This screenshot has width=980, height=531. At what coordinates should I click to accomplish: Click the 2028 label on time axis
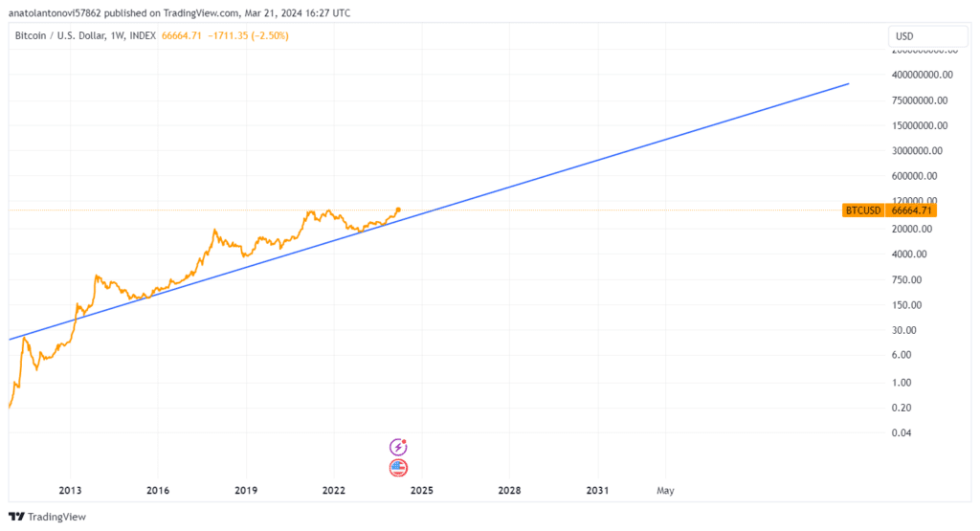(x=509, y=491)
